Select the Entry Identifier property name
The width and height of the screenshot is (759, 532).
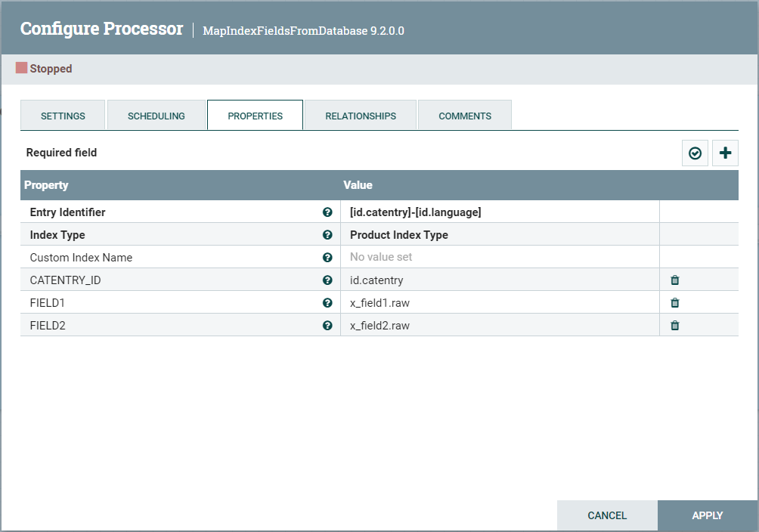coord(68,212)
